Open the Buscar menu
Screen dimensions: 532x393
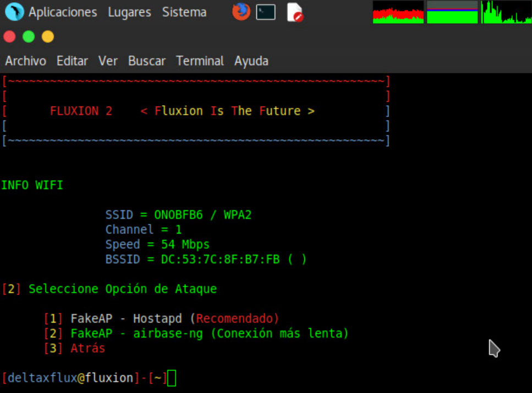(147, 61)
